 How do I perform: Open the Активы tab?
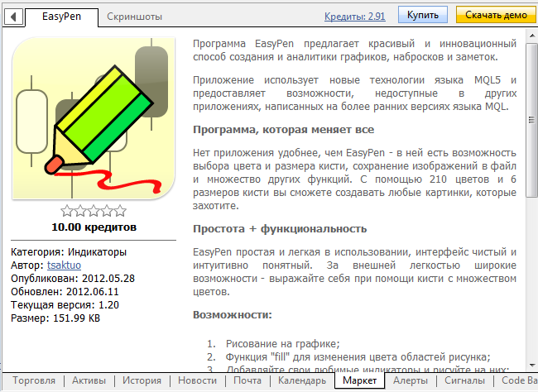89,380
